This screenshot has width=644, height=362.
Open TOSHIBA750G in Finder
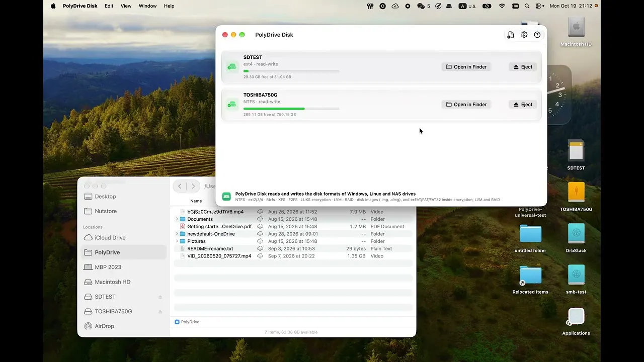467,105
